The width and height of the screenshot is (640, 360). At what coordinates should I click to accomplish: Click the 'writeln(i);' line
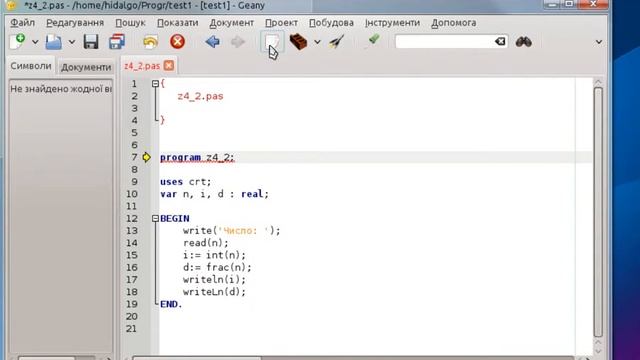(x=214, y=280)
